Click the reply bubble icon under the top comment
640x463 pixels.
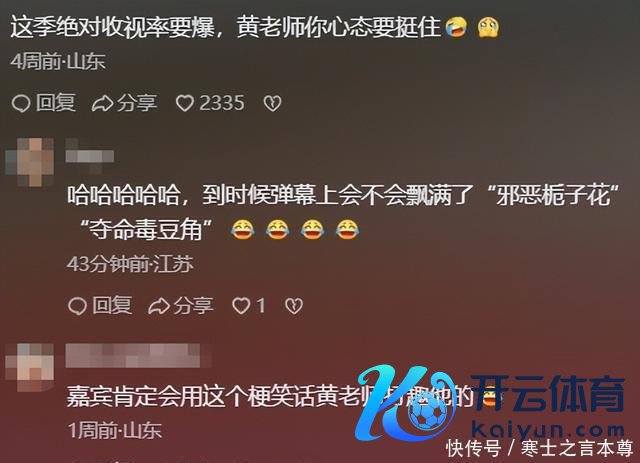click(21, 103)
